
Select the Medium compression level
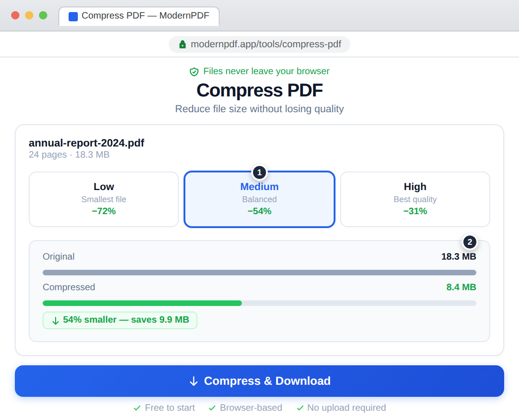click(x=259, y=199)
